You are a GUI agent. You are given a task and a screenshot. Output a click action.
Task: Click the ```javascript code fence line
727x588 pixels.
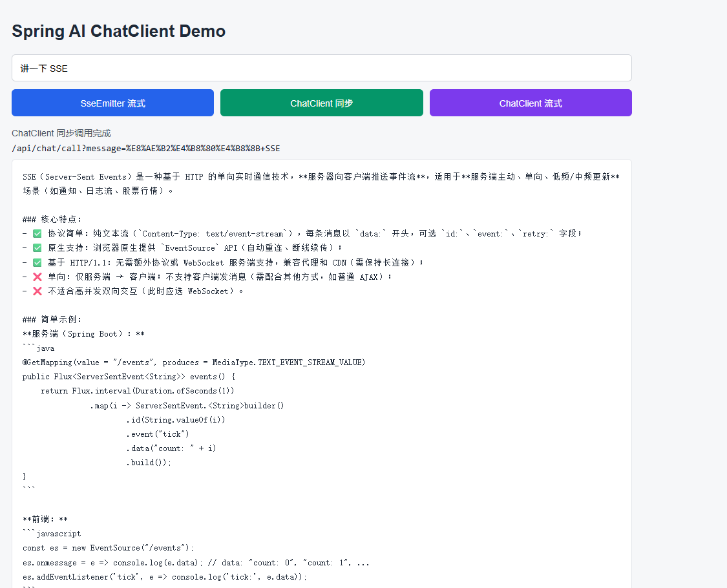(x=52, y=534)
